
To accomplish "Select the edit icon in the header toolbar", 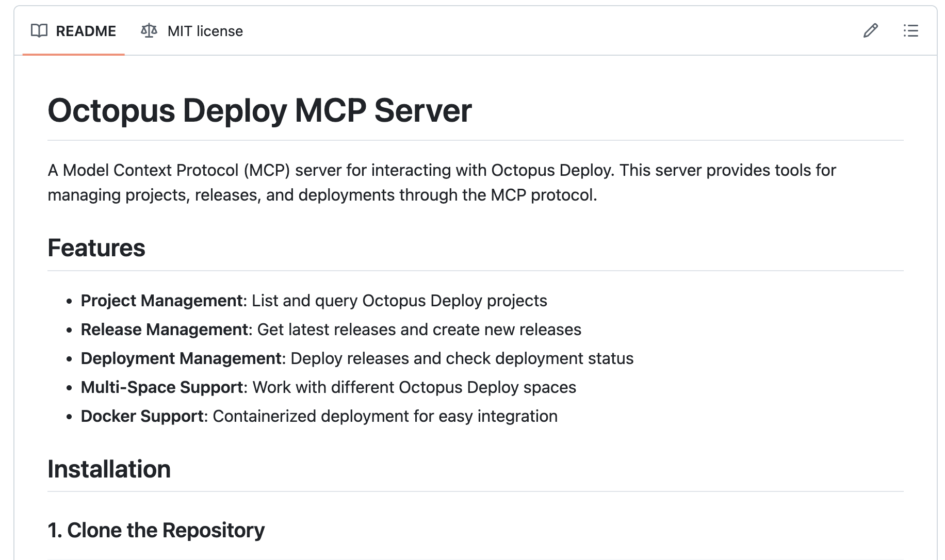I will (x=870, y=31).
